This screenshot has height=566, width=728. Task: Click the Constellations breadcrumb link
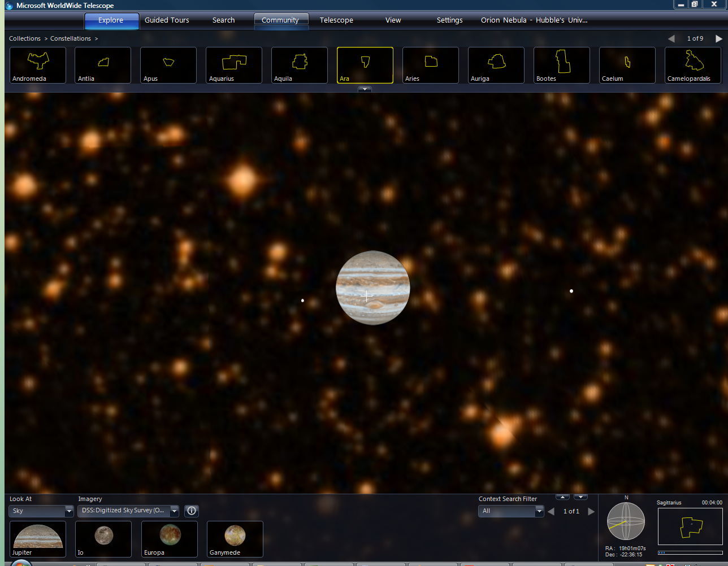click(x=71, y=38)
